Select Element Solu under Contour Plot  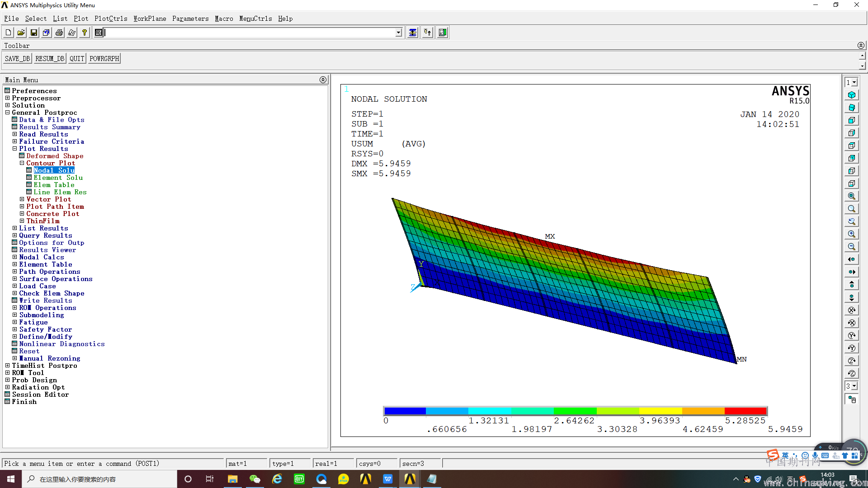pyautogui.click(x=58, y=178)
